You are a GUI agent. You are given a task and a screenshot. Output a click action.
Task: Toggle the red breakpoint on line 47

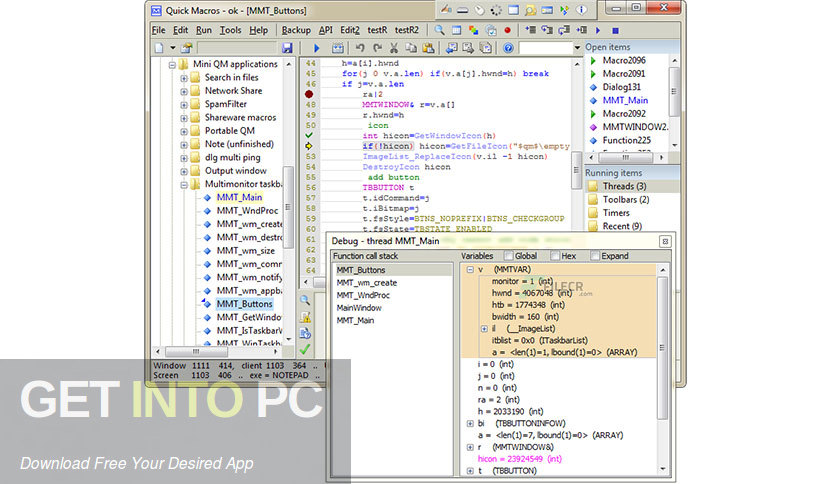point(309,94)
